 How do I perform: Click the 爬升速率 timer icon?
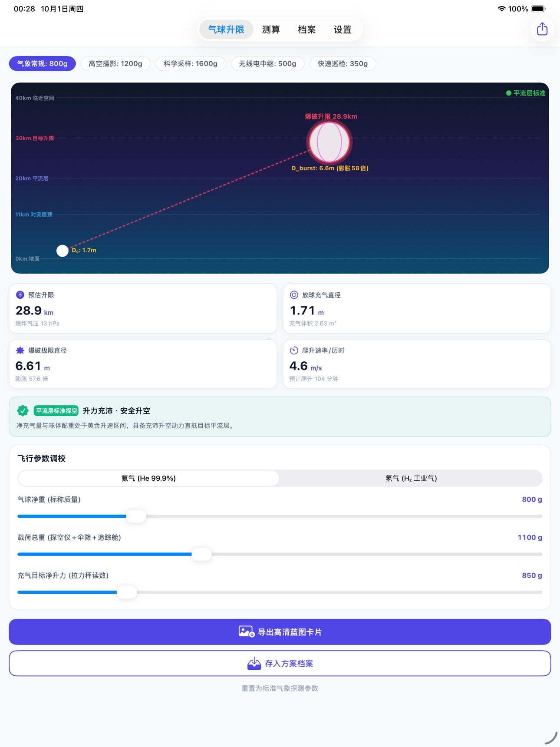[294, 350]
